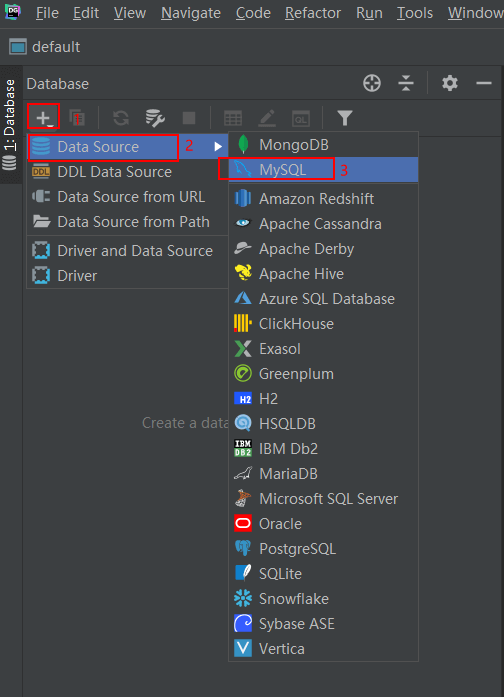Image resolution: width=504 pixels, height=697 pixels.
Task: Click the plus New button in Database toolbar
Action: click(x=43, y=118)
